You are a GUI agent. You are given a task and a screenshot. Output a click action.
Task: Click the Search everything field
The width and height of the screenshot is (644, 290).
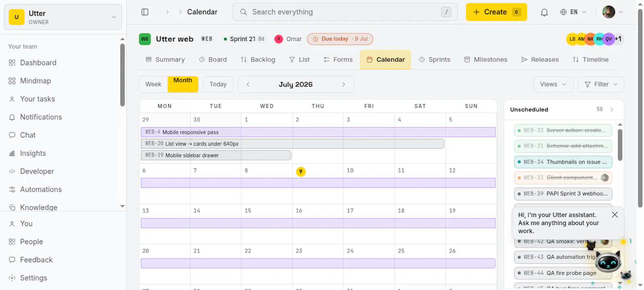point(345,12)
